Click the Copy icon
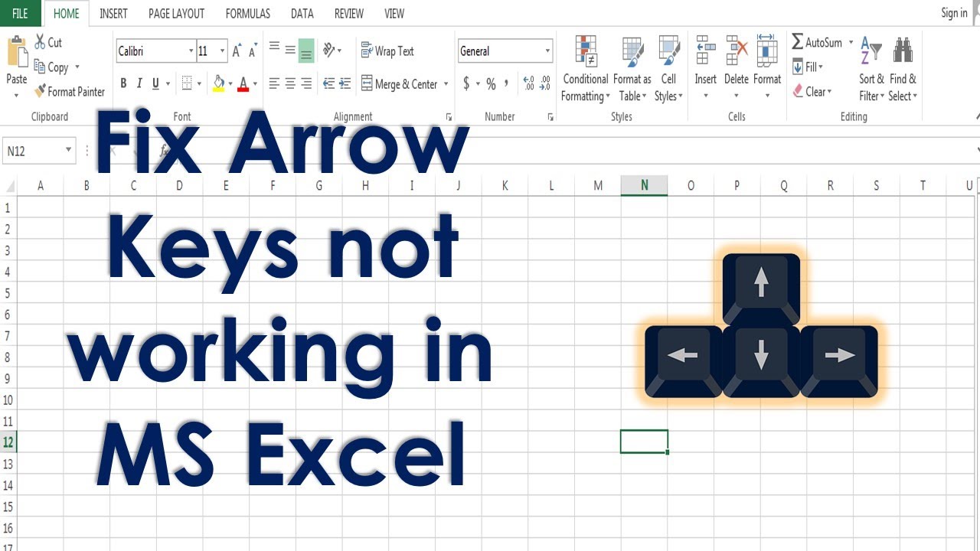Image resolution: width=980 pixels, height=551 pixels. [41, 67]
